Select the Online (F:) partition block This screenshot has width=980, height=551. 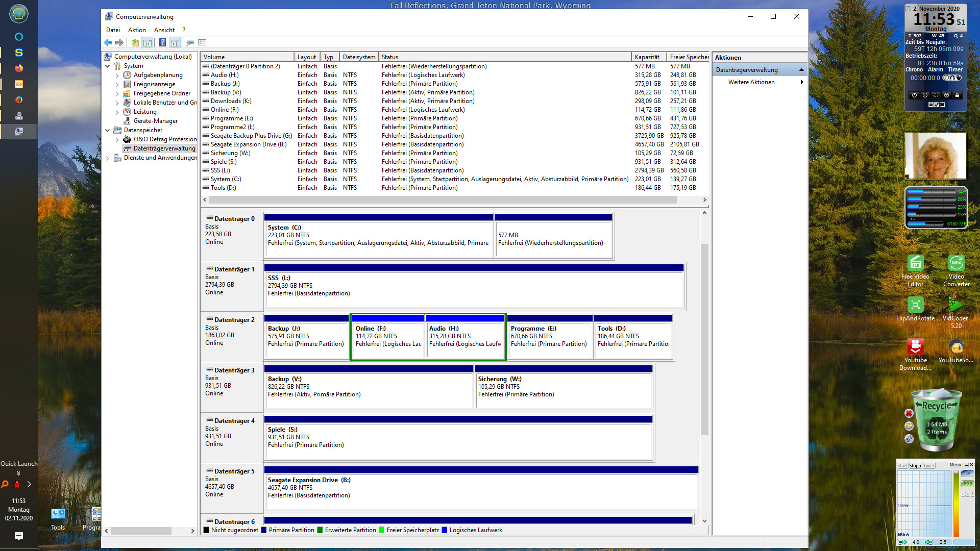click(388, 338)
